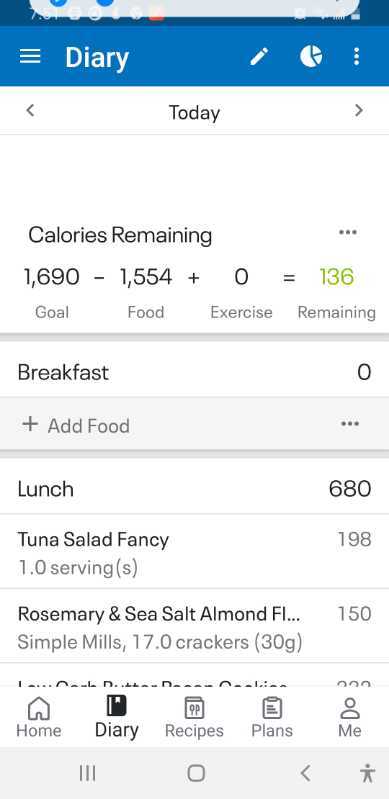Switch to the Home tab
This screenshot has width=389, height=799.
[x=39, y=717]
